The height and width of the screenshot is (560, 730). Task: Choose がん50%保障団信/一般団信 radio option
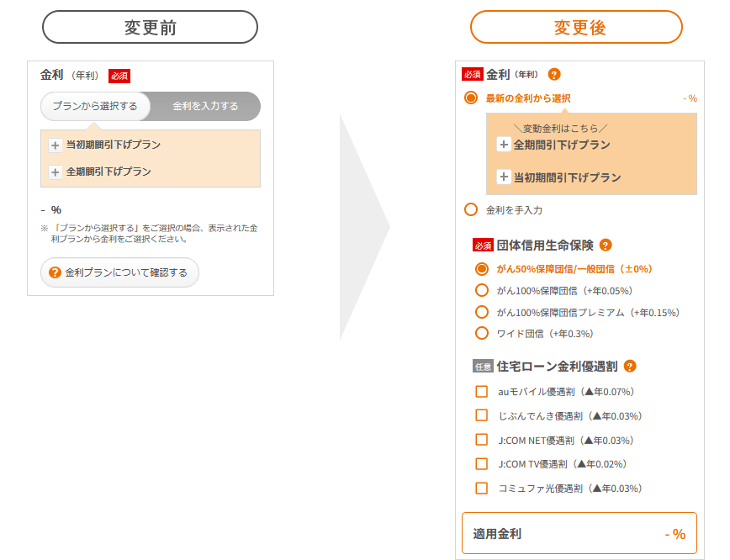[x=482, y=269]
